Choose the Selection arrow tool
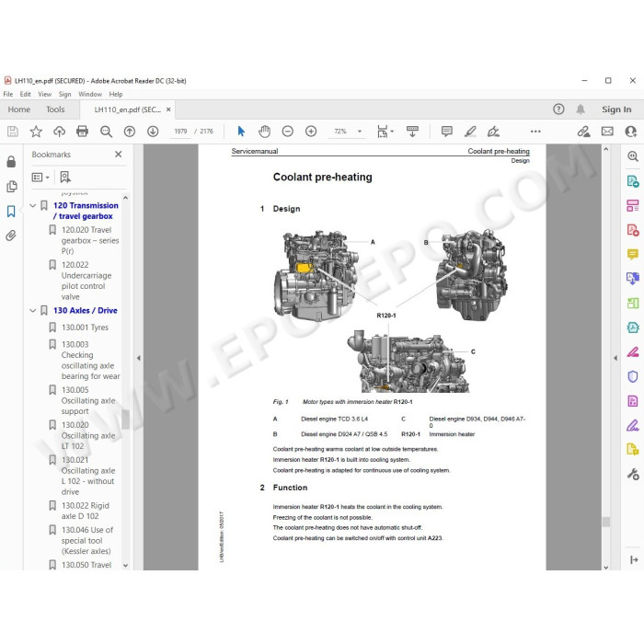The image size is (644, 644). [x=241, y=132]
